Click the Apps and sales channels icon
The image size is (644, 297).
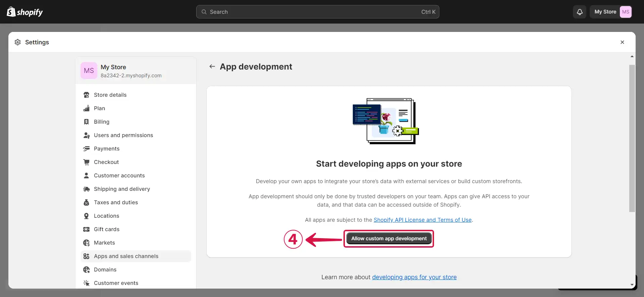(x=86, y=256)
